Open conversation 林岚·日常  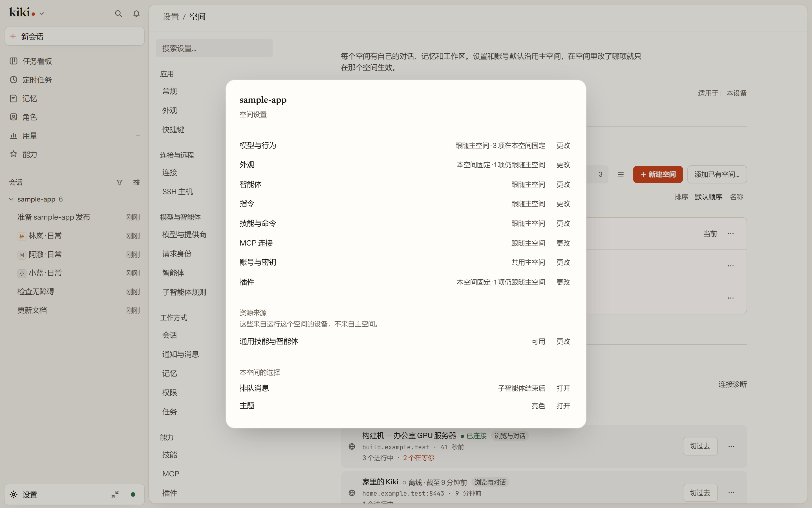click(x=74, y=236)
